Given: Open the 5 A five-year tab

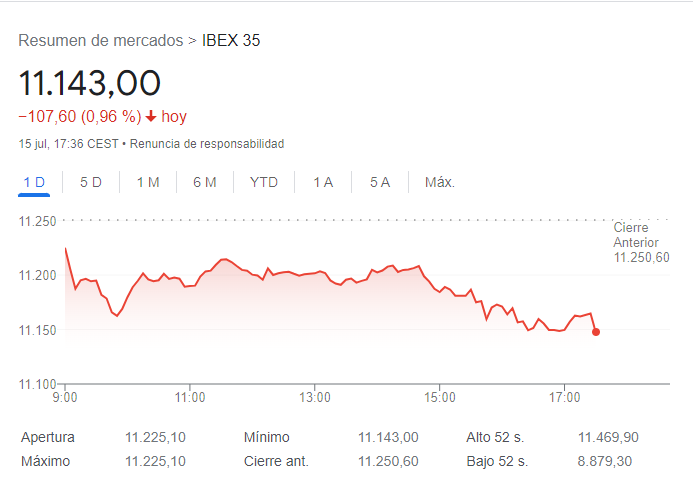Looking at the screenshot, I should point(380,182).
